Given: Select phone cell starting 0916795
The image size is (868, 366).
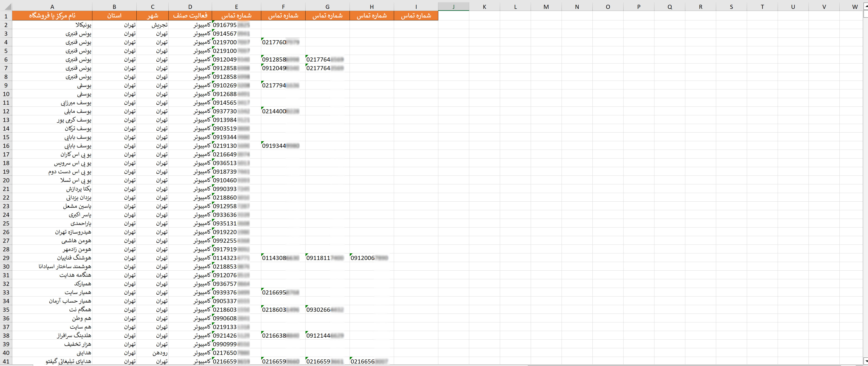Looking at the screenshot, I should click(x=236, y=25).
